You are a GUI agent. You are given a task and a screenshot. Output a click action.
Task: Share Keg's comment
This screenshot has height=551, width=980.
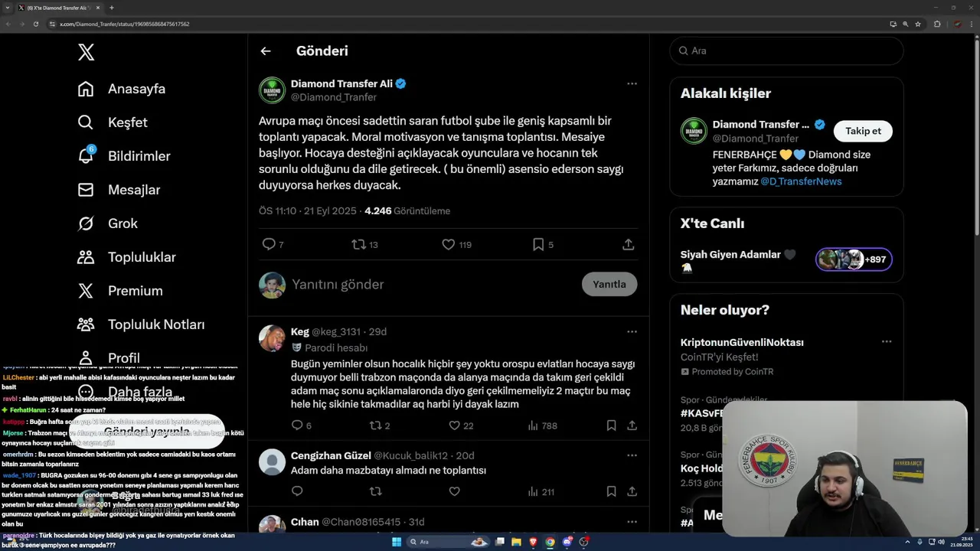coord(632,425)
